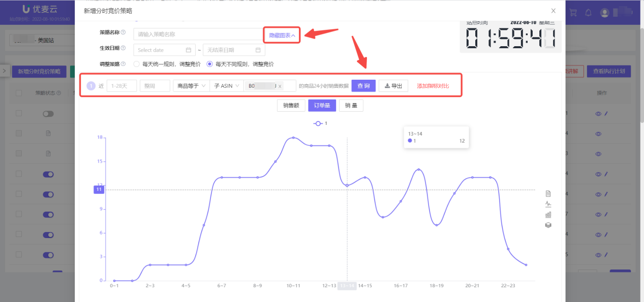Switch to the 销售额 tab
Image resolution: width=644 pixels, height=302 pixels.
click(291, 105)
